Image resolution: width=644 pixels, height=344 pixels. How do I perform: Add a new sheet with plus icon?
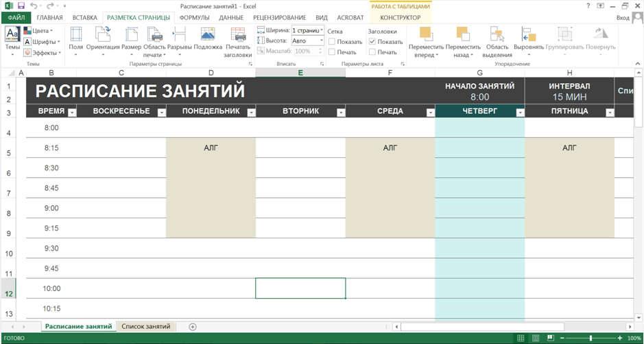tap(193, 327)
